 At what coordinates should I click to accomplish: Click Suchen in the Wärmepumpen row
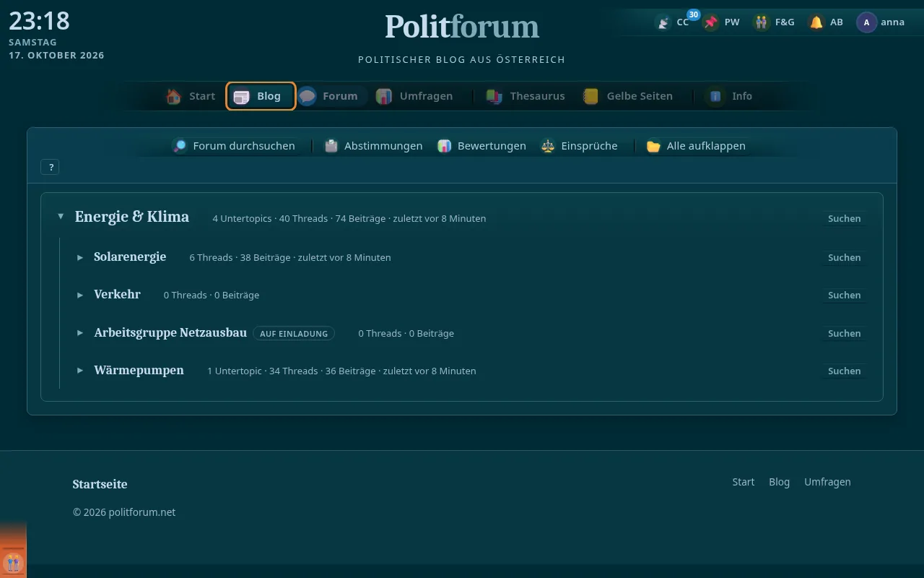click(x=844, y=371)
